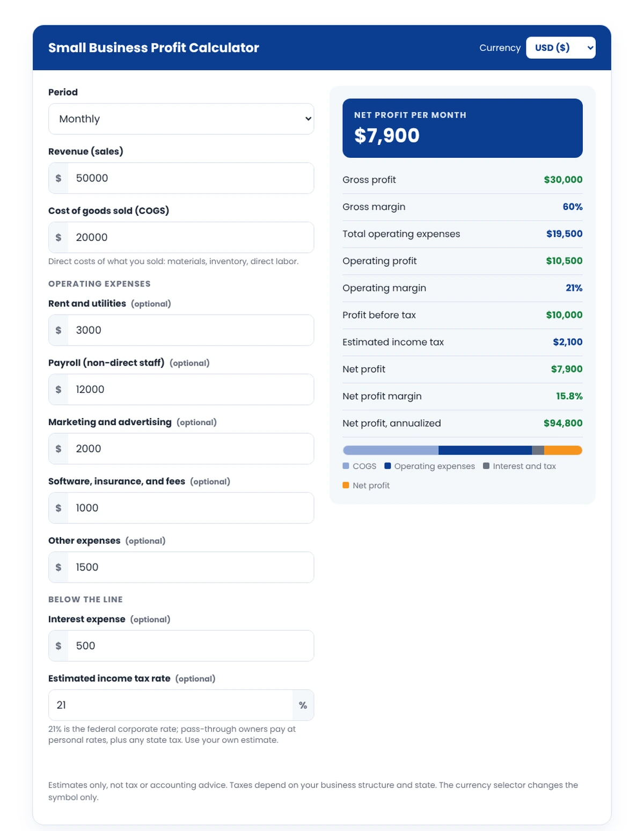
Task: Click the dollar symbol beside COGS field
Action: point(58,237)
